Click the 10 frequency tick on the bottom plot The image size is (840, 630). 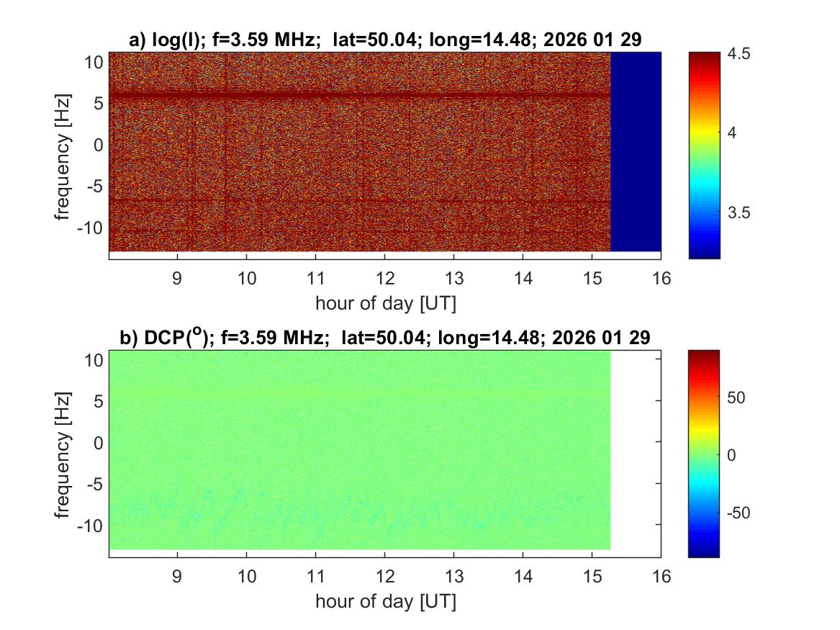(94, 359)
